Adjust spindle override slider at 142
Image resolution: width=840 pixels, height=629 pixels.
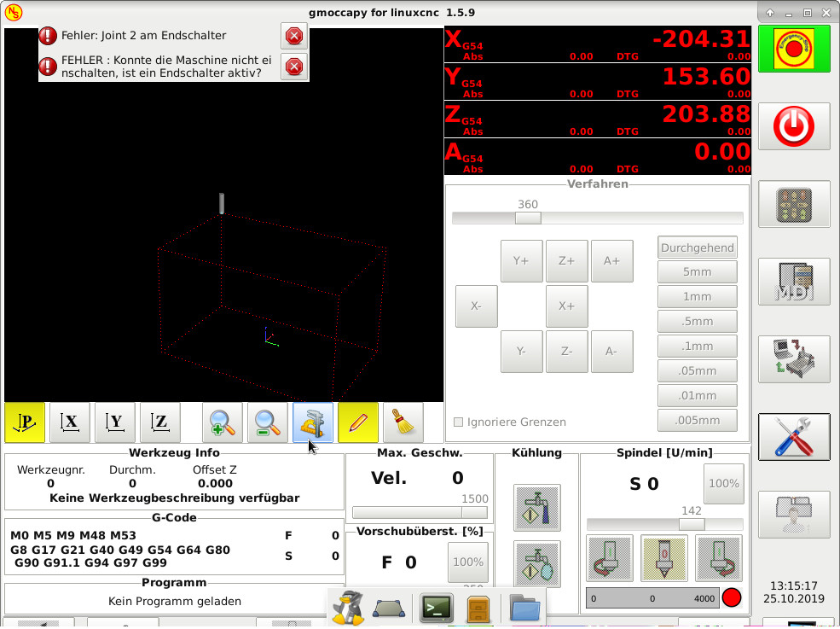[692, 524]
